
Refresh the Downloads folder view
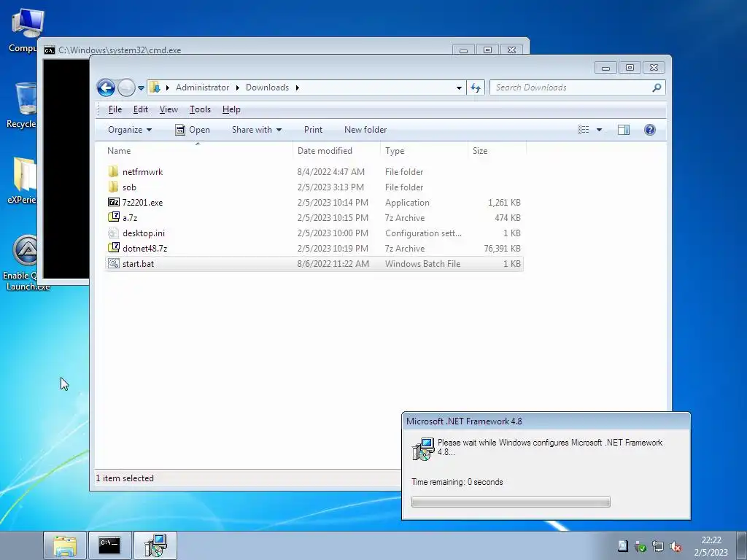point(476,87)
